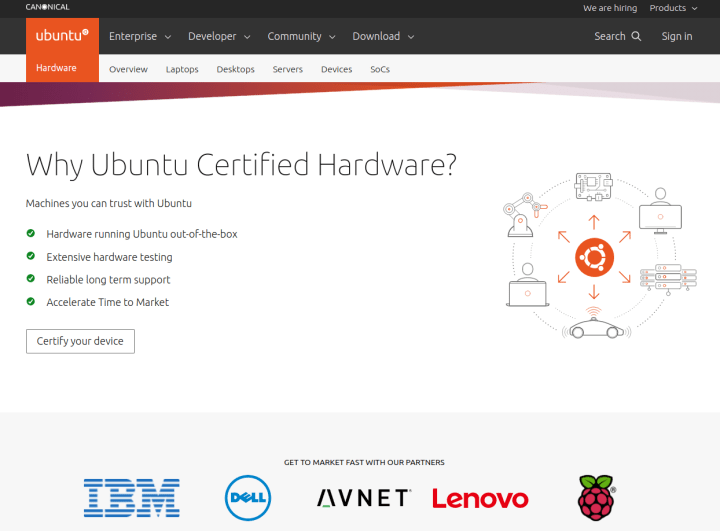
Task: Click green checkmark beside Accelerate Time to Market
Action: 31,301
